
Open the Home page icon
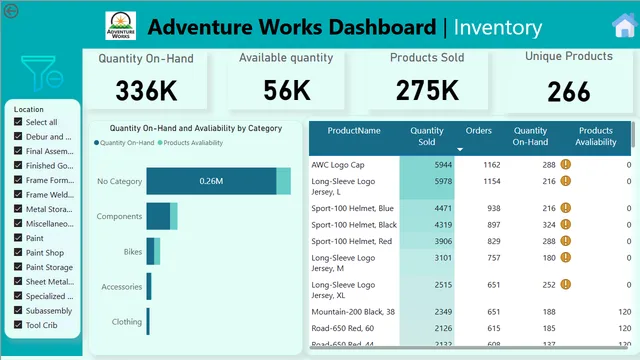tap(625, 25)
